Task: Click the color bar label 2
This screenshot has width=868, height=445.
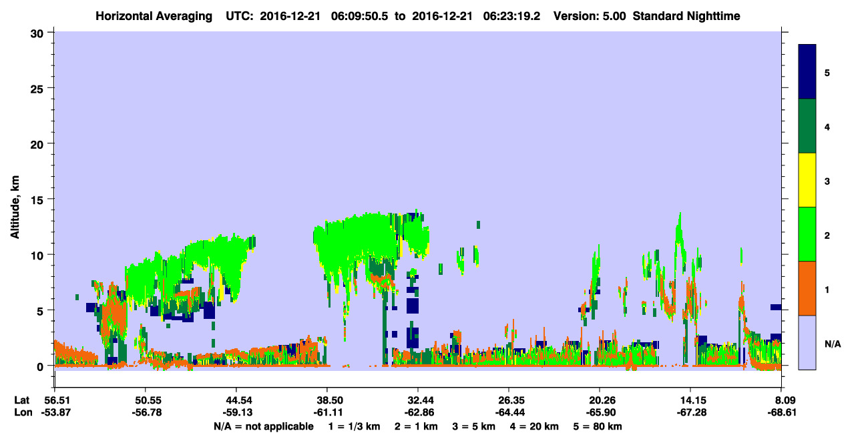Action: pyautogui.click(x=827, y=235)
